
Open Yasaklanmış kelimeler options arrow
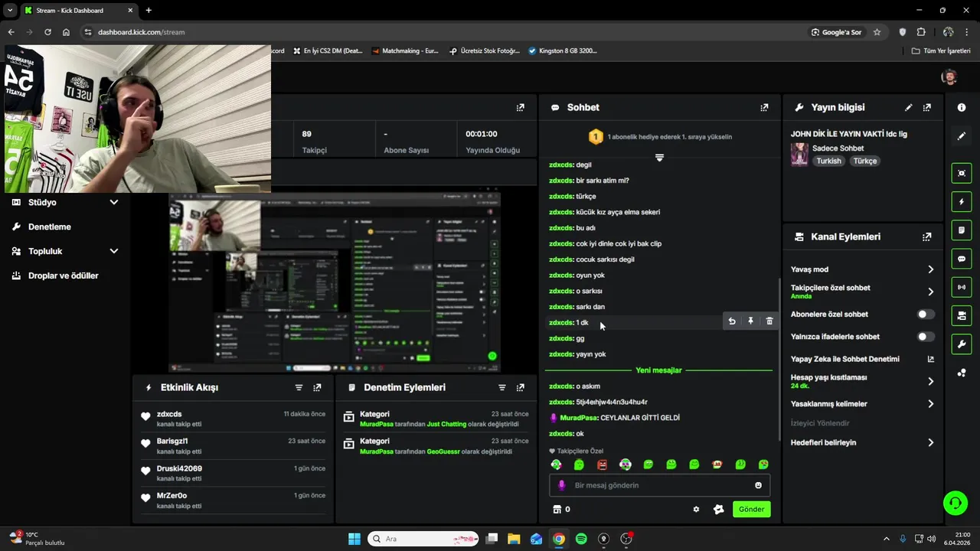(931, 404)
